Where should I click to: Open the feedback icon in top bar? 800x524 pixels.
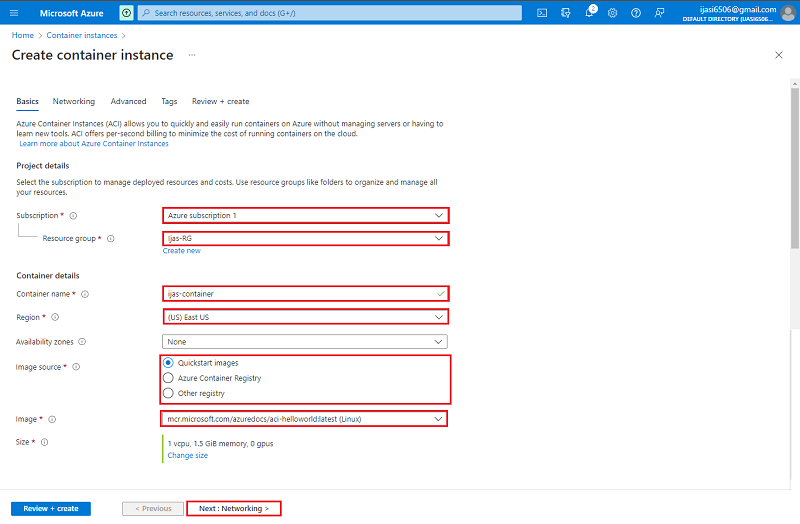pyautogui.click(x=659, y=13)
